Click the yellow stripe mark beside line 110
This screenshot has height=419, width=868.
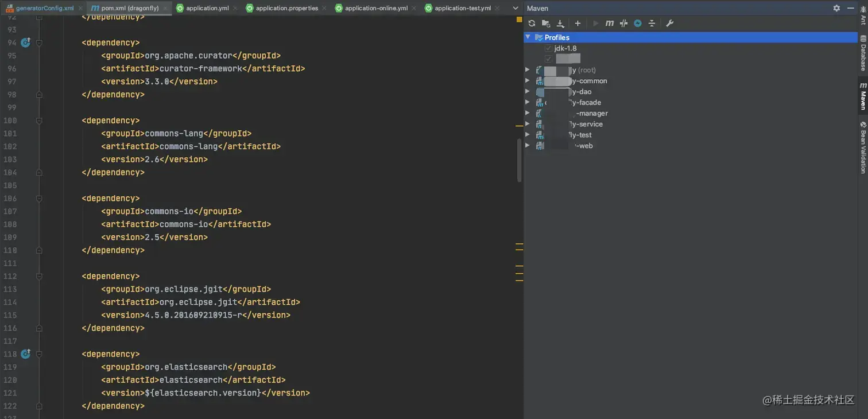(x=520, y=251)
